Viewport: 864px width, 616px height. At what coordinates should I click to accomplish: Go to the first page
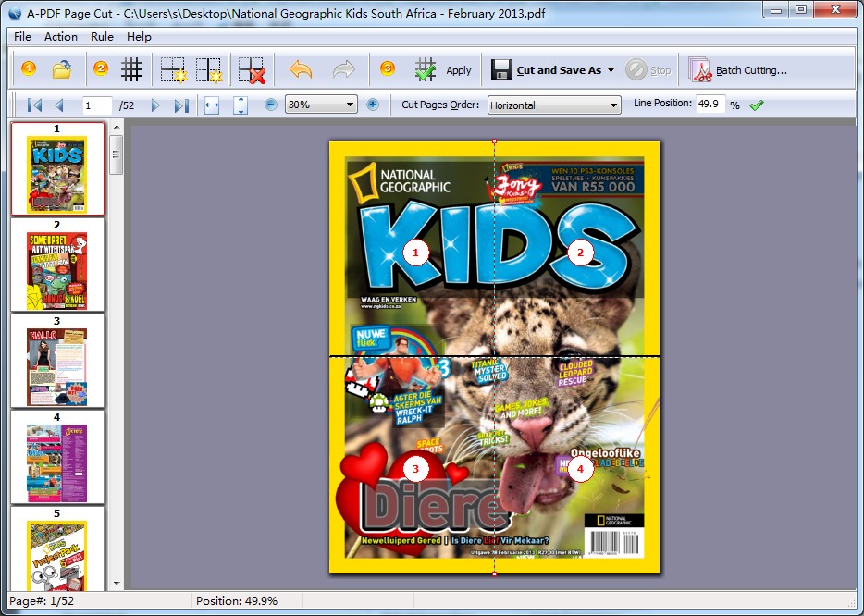[34, 105]
